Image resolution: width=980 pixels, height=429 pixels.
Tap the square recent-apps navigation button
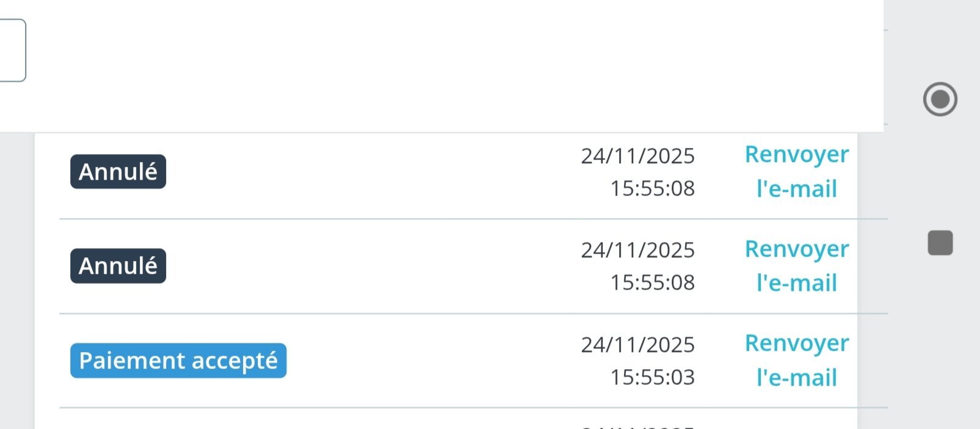click(940, 243)
